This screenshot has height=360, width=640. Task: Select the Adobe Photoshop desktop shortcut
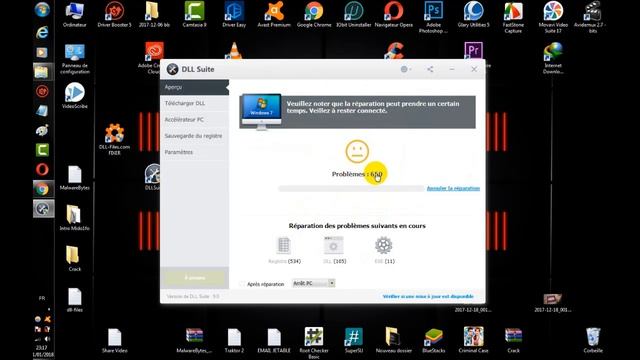click(x=433, y=18)
